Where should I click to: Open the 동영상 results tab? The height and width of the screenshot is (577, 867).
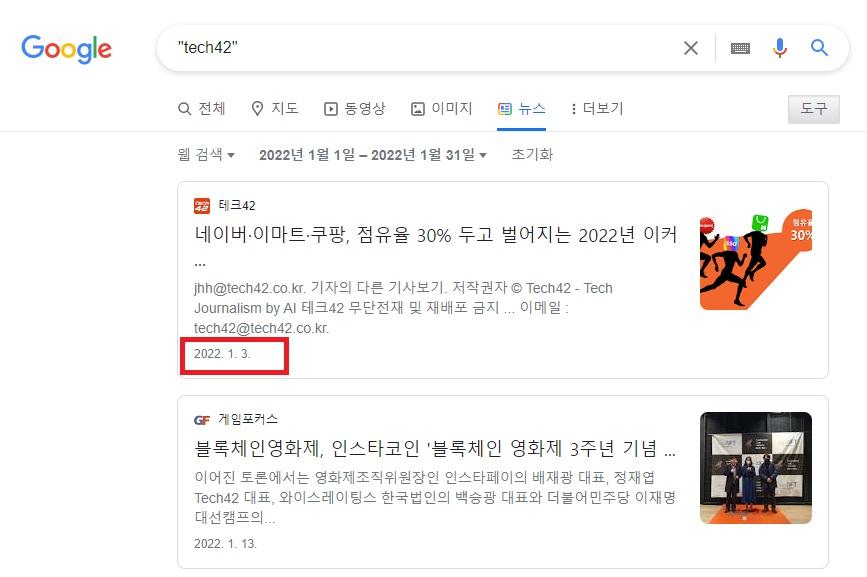[x=355, y=108]
